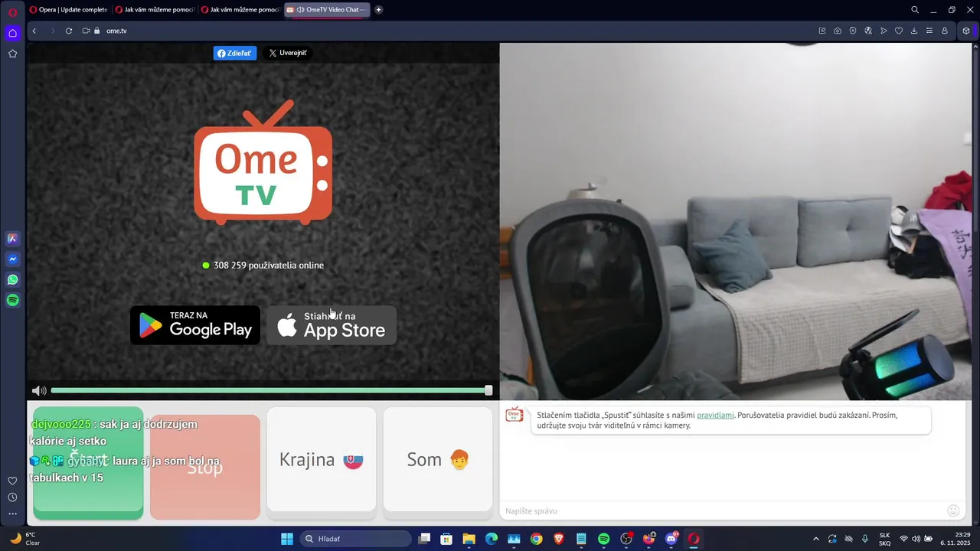The width and height of the screenshot is (980, 551).
Task: Post via X Uverejniť button
Action: pos(288,53)
